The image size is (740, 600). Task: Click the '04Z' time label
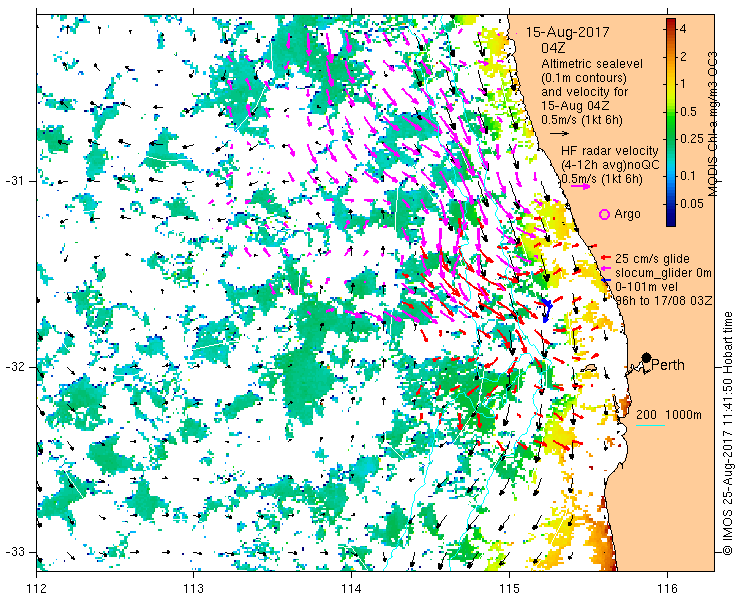pyautogui.click(x=554, y=48)
